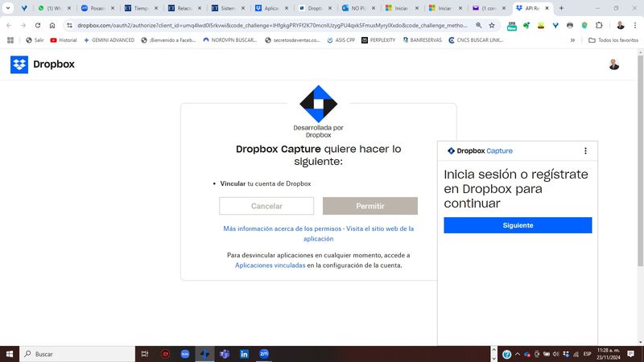The image size is (644, 362).
Task: Click the Buscar taskbar search box
Action: coord(77,354)
